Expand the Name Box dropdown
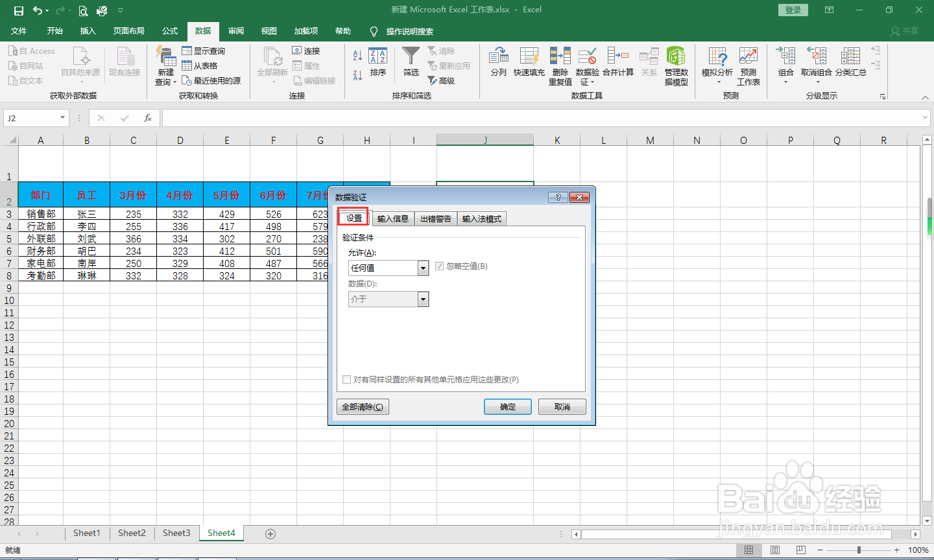Viewport: 934px width, 560px height. point(63,118)
